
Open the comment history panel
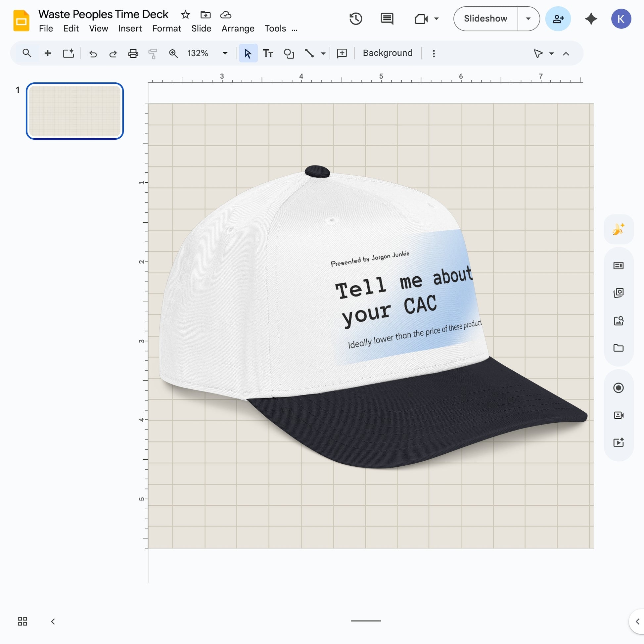[x=387, y=19]
